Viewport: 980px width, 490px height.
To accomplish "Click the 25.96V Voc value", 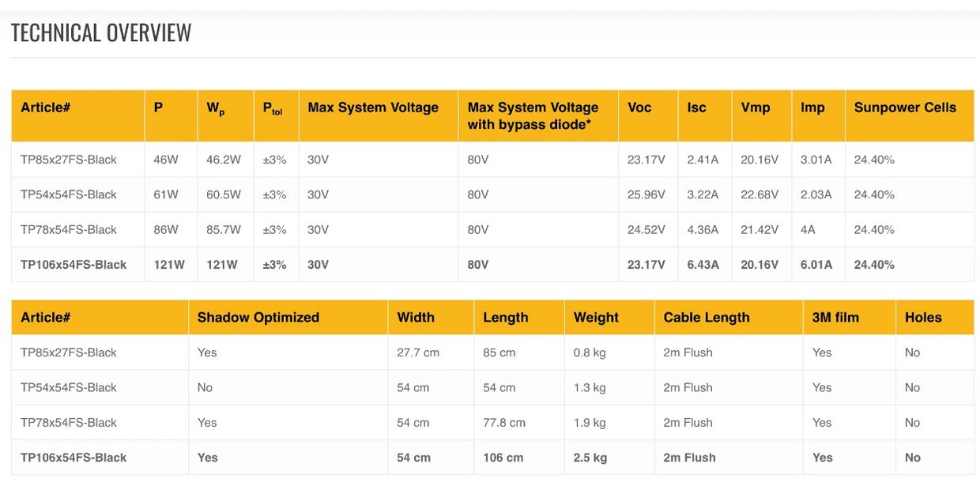I will [646, 194].
